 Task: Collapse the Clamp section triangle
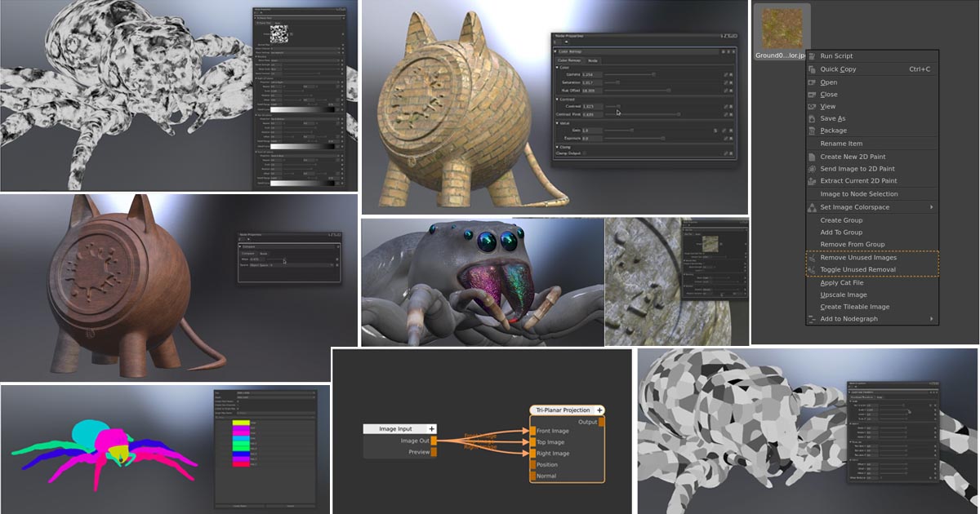(557, 147)
